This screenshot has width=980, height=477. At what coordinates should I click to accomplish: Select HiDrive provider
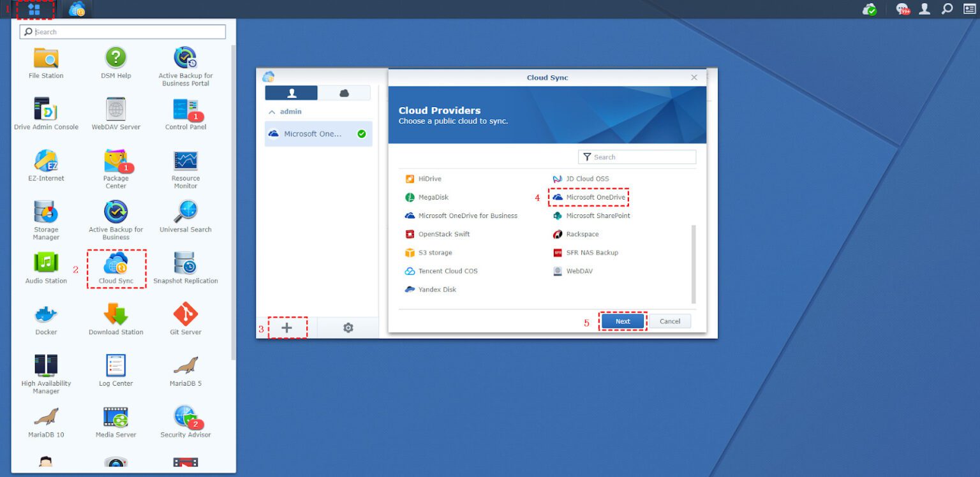[423, 179]
